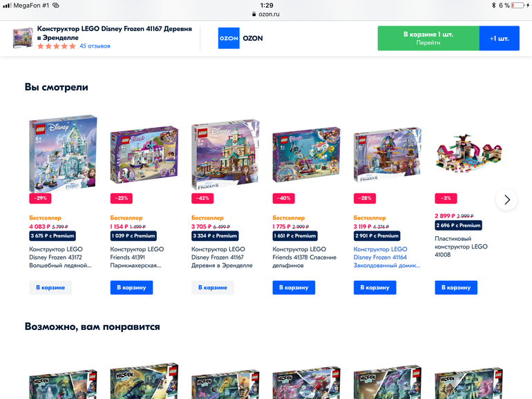Open Конструктор LEGO Disney Frozen 41164 link
Image resolution: width=532 pixels, height=399 pixels.
[x=387, y=257]
